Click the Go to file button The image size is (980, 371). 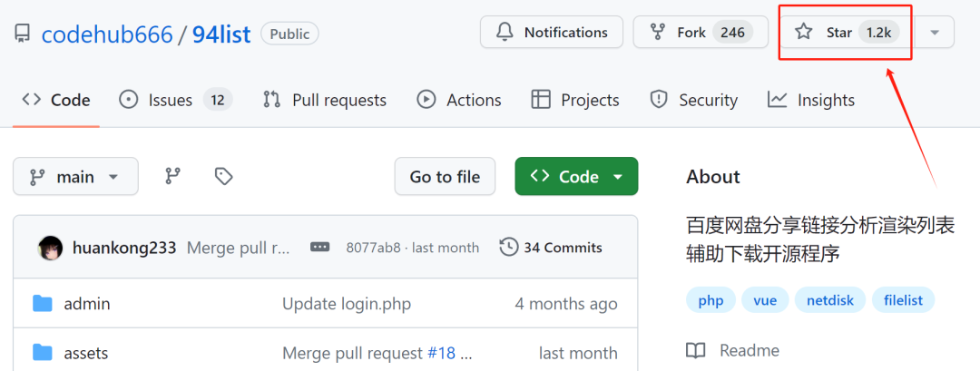point(445,177)
